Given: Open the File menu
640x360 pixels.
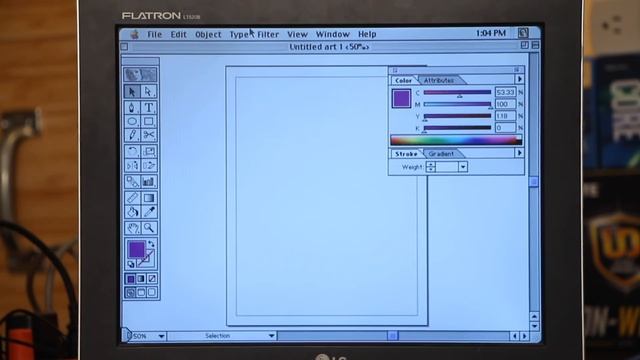Looking at the screenshot, I should pos(154,34).
